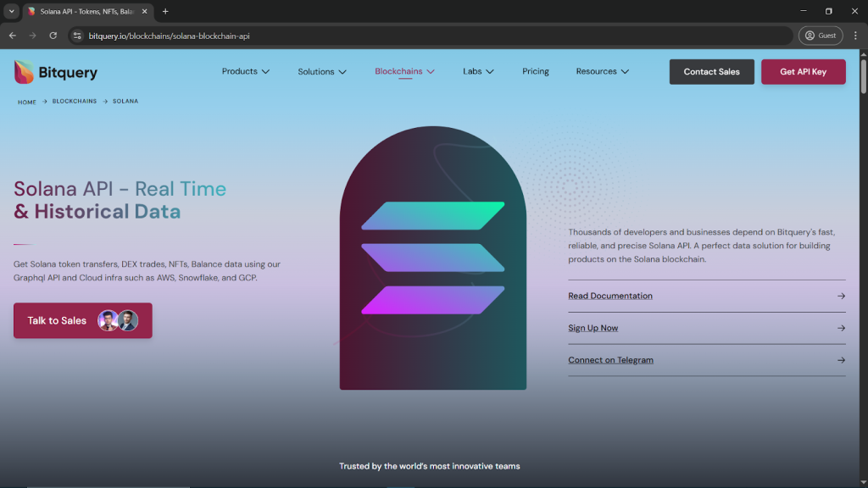Viewport: 868px width, 488px height.
Task: Open a new tab with plus icon
Action: (x=165, y=11)
